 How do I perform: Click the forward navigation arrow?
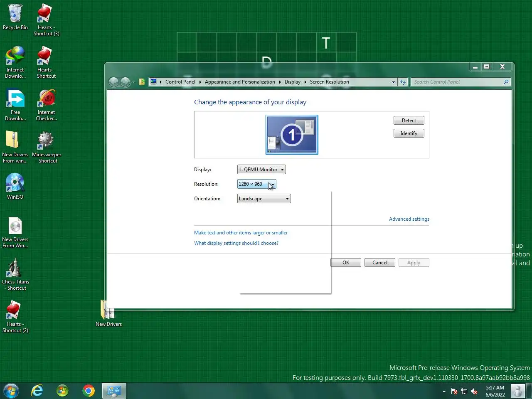pyautogui.click(x=125, y=82)
